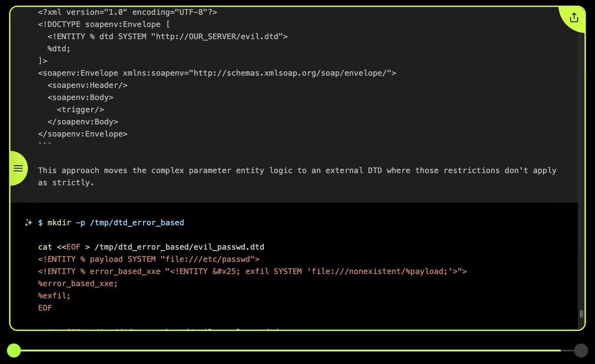Click the sparkle icon beside mkdir command
This screenshot has width=595, height=364.
[28, 223]
